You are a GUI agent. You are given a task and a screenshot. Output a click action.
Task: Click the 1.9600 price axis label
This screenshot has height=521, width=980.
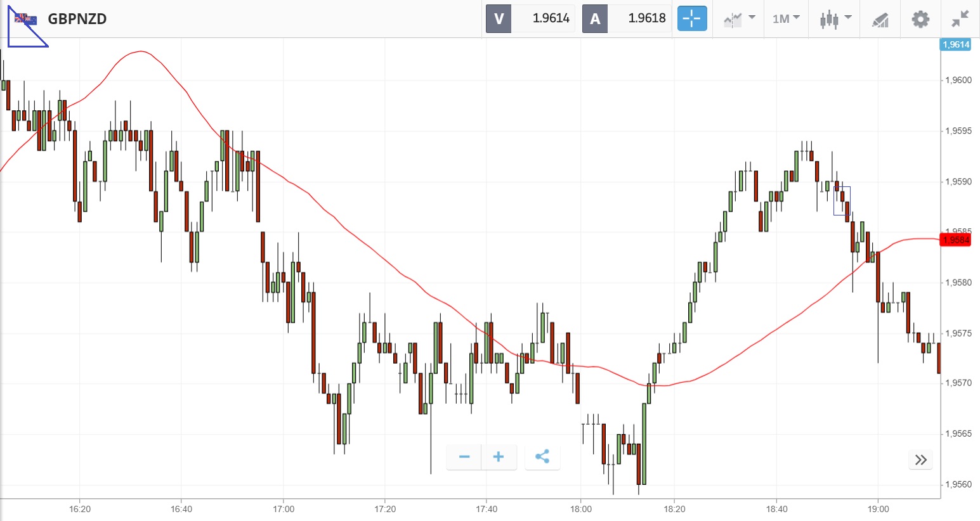coord(958,80)
